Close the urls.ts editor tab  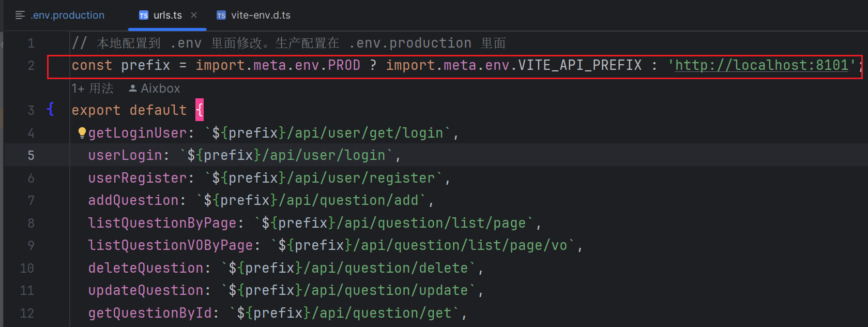coord(194,16)
